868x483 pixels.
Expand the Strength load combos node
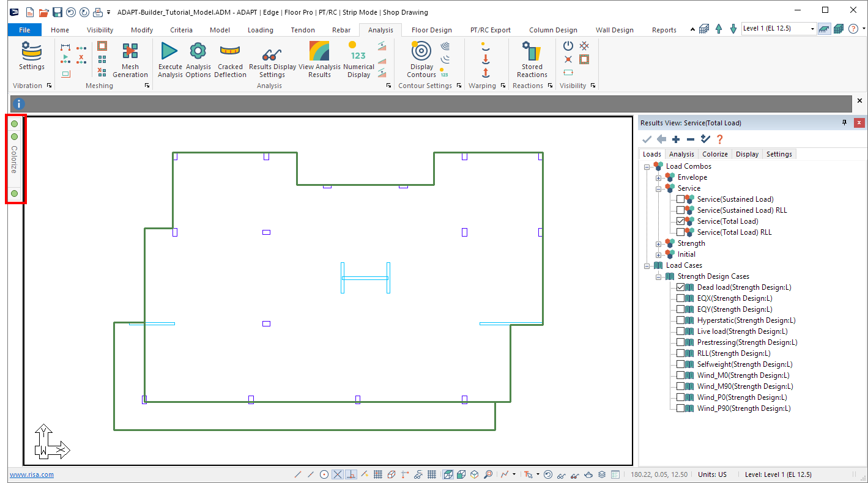pos(659,243)
